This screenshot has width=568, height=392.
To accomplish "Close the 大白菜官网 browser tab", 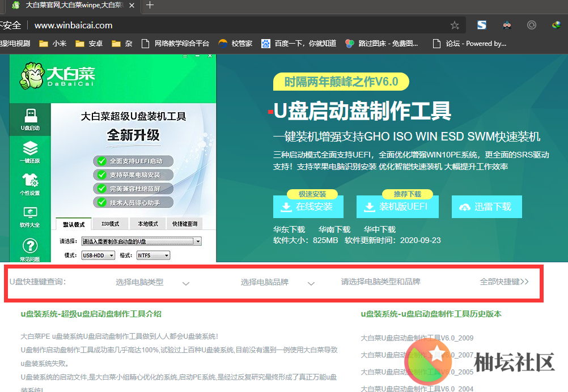I will click(132, 6).
